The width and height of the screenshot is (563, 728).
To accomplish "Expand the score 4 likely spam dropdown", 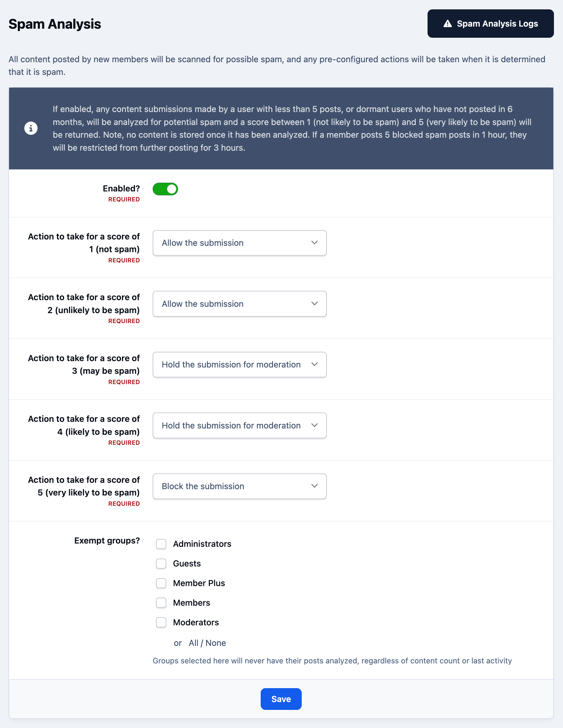I will [x=240, y=425].
